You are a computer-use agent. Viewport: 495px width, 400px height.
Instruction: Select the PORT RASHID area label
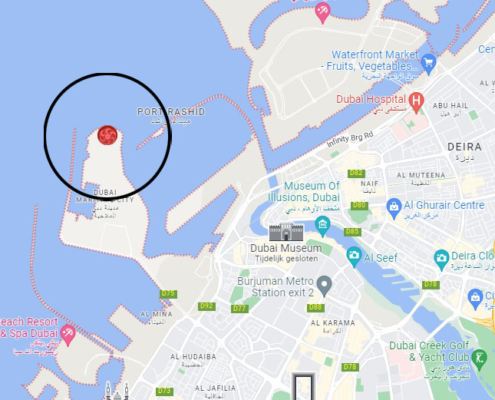click(171, 112)
